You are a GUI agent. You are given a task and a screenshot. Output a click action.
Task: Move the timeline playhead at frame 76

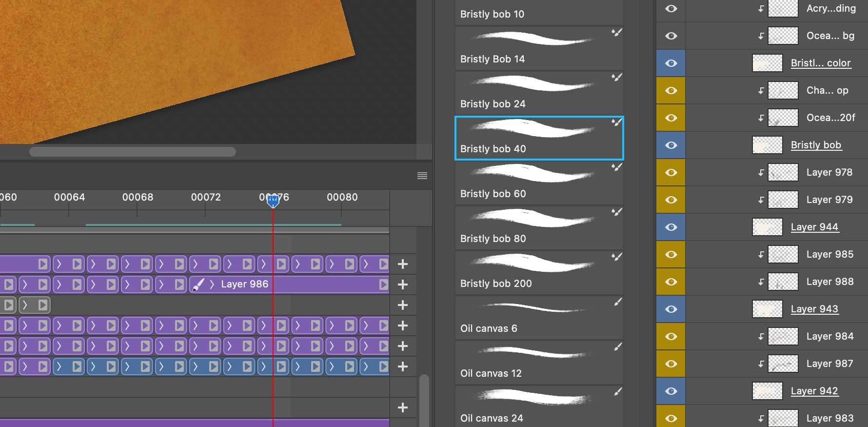click(x=273, y=201)
